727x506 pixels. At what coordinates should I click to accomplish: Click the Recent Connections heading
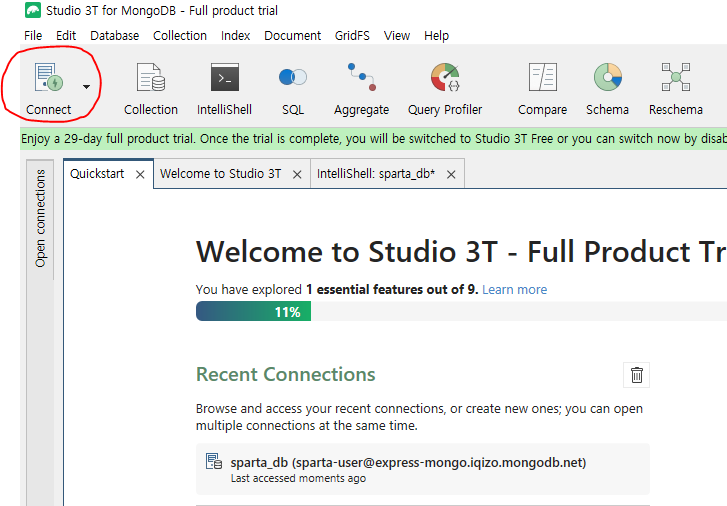point(286,374)
